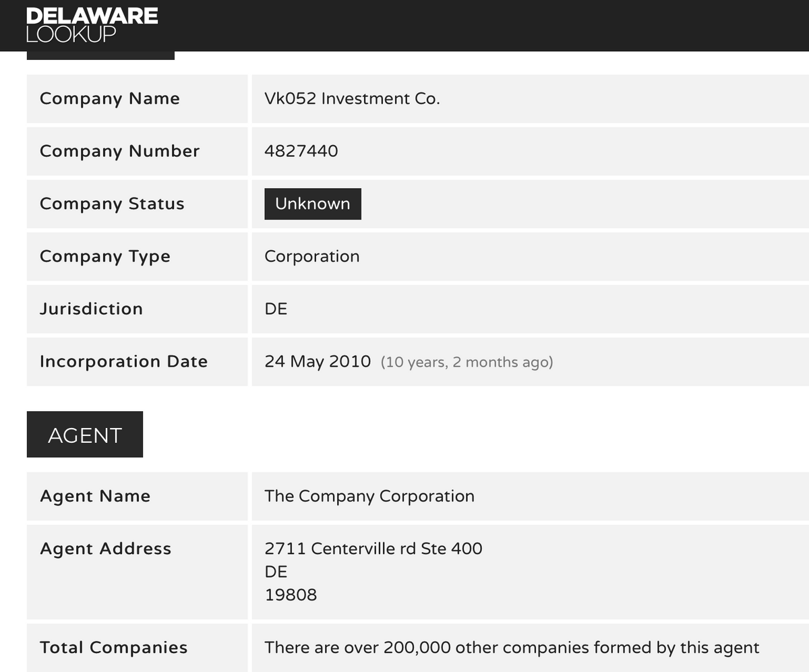Click the Incorporation Date label
The height and width of the screenshot is (672, 809).
(x=124, y=361)
